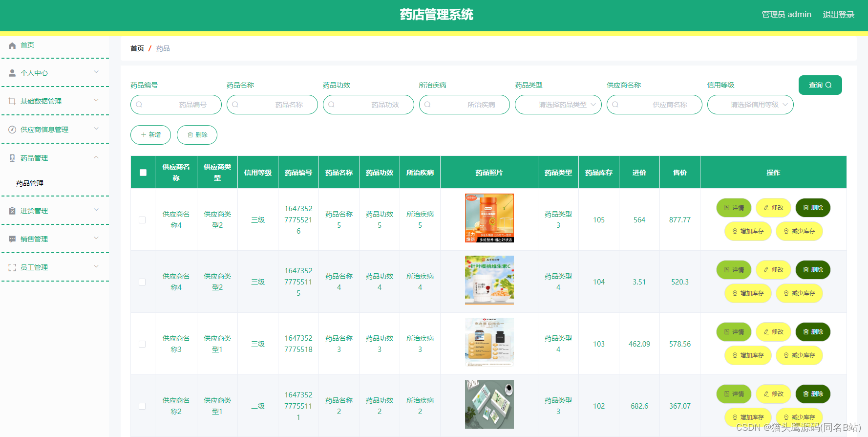Screen dimensions: 868x437
Task: Toggle the select-all checkbox in table header
Action: point(143,173)
